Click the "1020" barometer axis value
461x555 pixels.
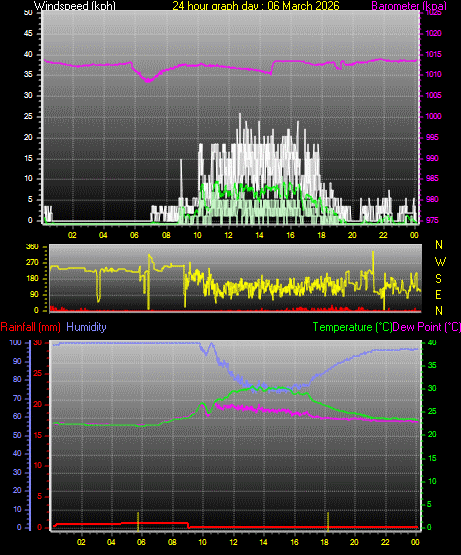click(433, 34)
